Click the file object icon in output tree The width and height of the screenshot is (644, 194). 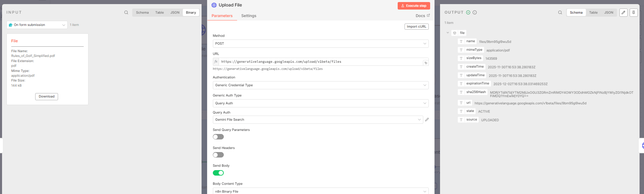tap(455, 33)
